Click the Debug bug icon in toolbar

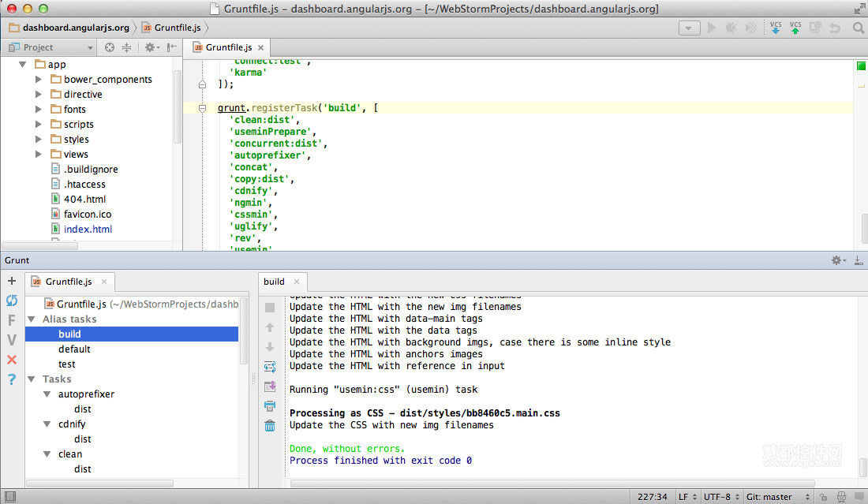(x=731, y=28)
